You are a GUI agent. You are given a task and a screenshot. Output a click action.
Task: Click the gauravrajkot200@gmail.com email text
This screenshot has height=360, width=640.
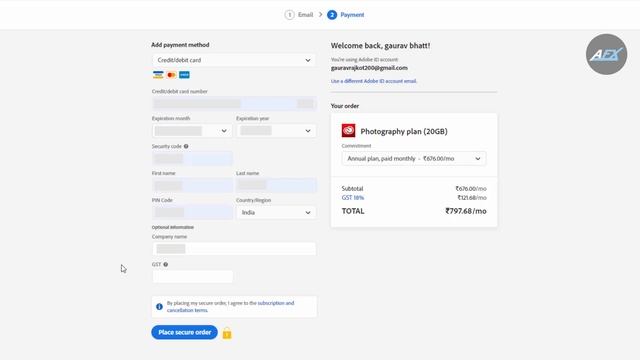[x=369, y=68]
